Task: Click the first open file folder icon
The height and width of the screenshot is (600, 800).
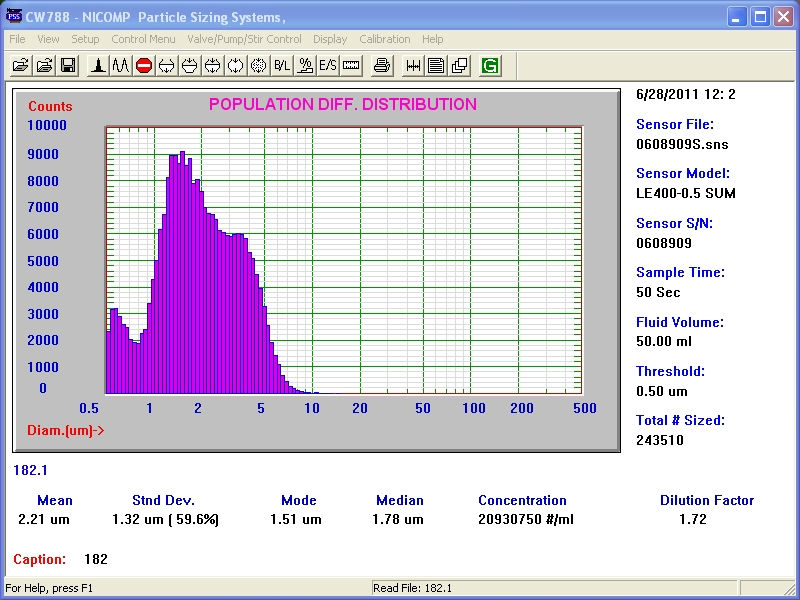Action: click(x=20, y=66)
